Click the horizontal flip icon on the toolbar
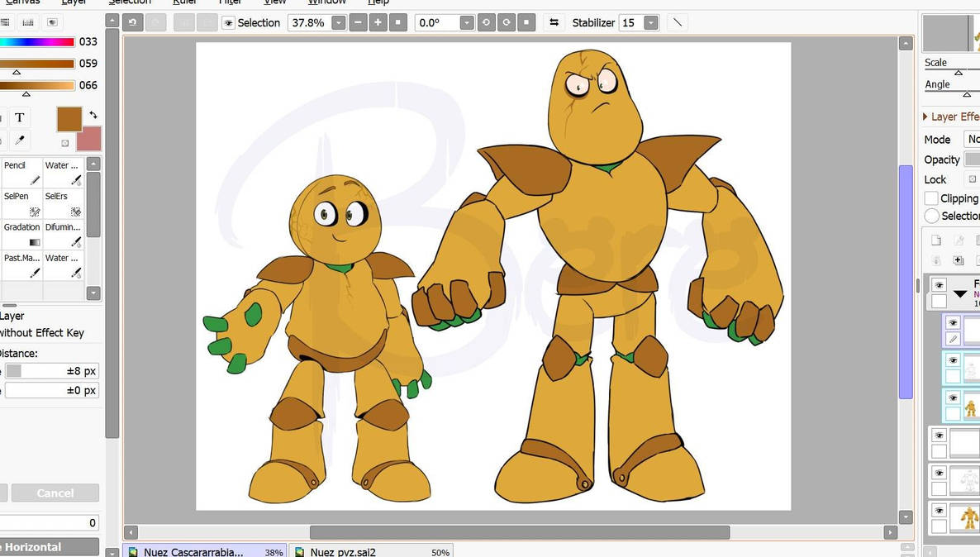This screenshot has width=980, height=557. click(x=554, y=22)
